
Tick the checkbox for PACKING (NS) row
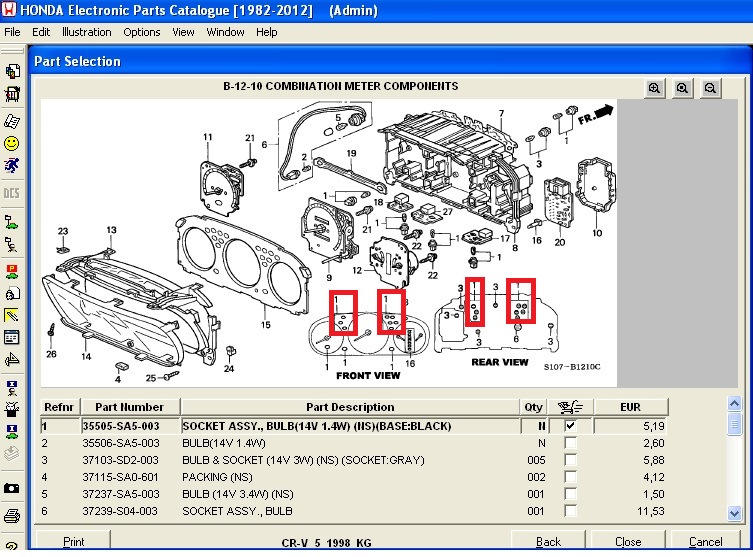571,477
